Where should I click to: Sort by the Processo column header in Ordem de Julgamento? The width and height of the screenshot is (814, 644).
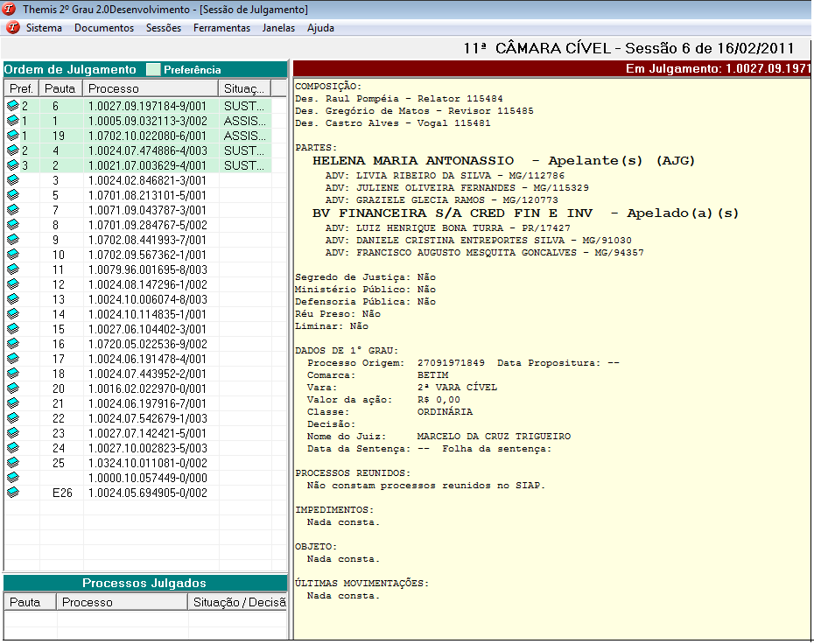coord(151,88)
